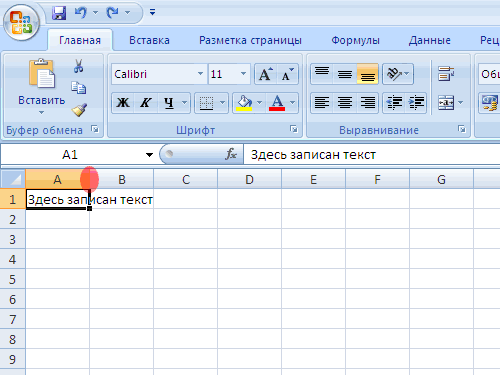
Task: Click the Name Box showing A1
Action: [x=70, y=155]
